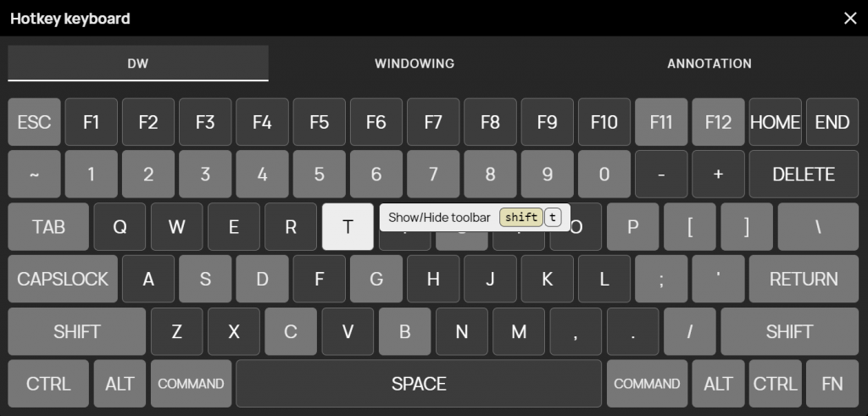Select the Z key

tap(176, 331)
